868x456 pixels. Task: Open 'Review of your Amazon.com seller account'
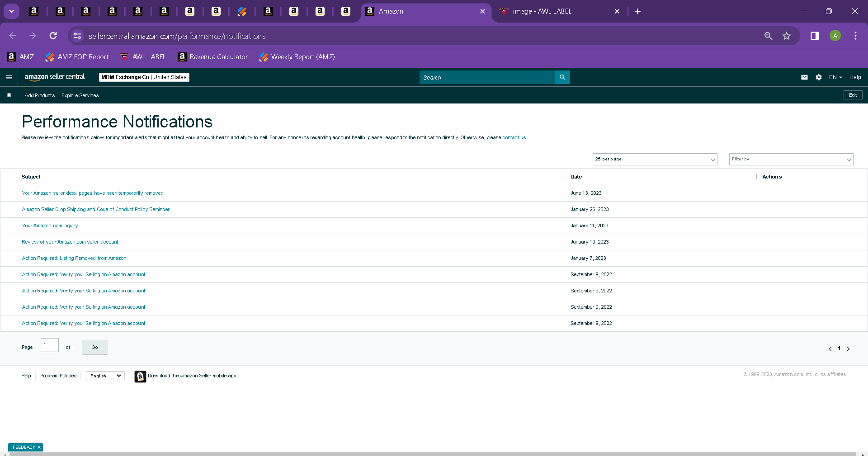(70, 242)
